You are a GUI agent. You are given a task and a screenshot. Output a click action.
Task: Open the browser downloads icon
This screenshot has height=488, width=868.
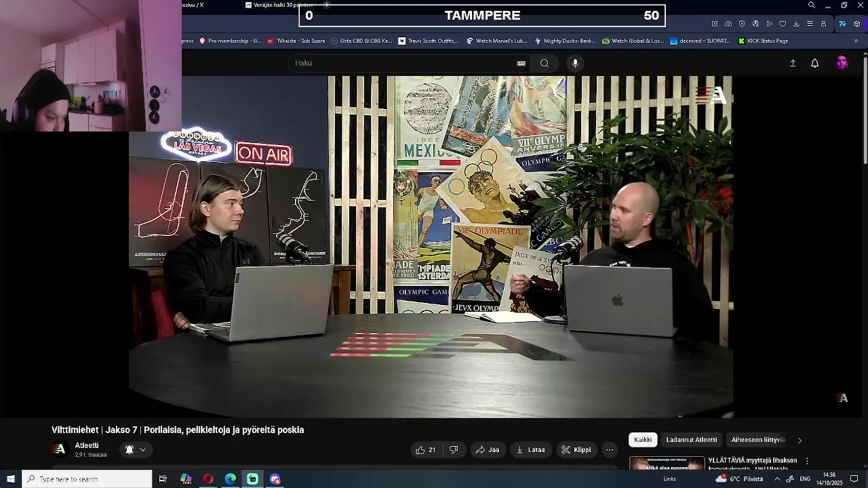pos(796,24)
